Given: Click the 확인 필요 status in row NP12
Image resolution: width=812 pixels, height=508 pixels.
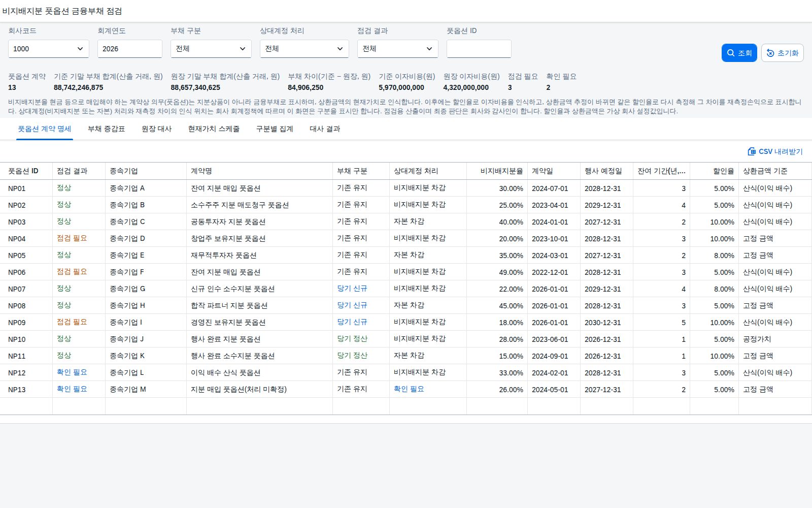Looking at the screenshot, I should click(72, 372).
